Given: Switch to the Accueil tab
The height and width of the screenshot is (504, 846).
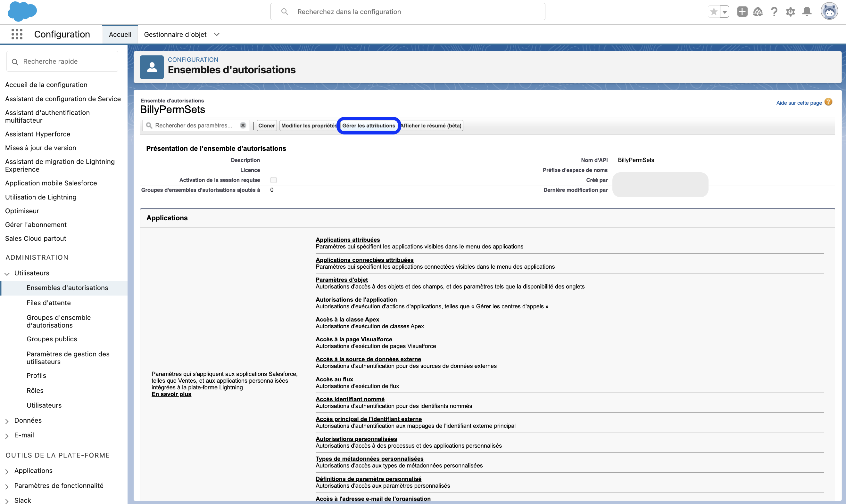Looking at the screenshot, I should point(120,34).
